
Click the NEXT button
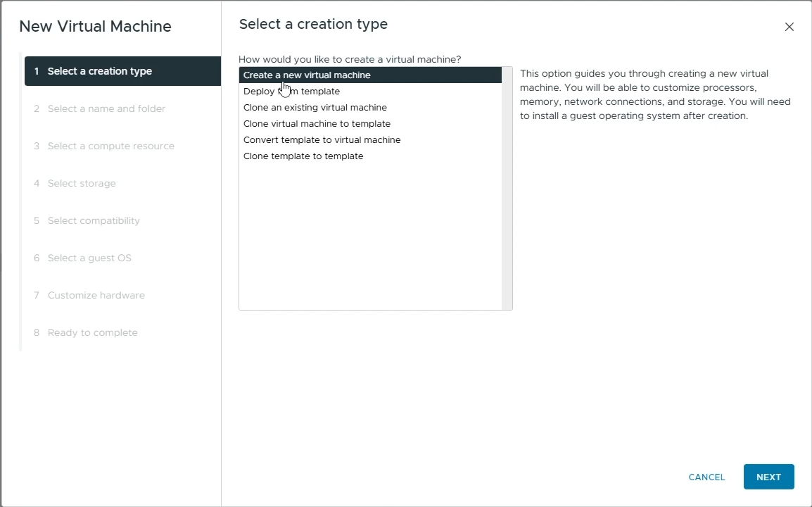point(768,477)
